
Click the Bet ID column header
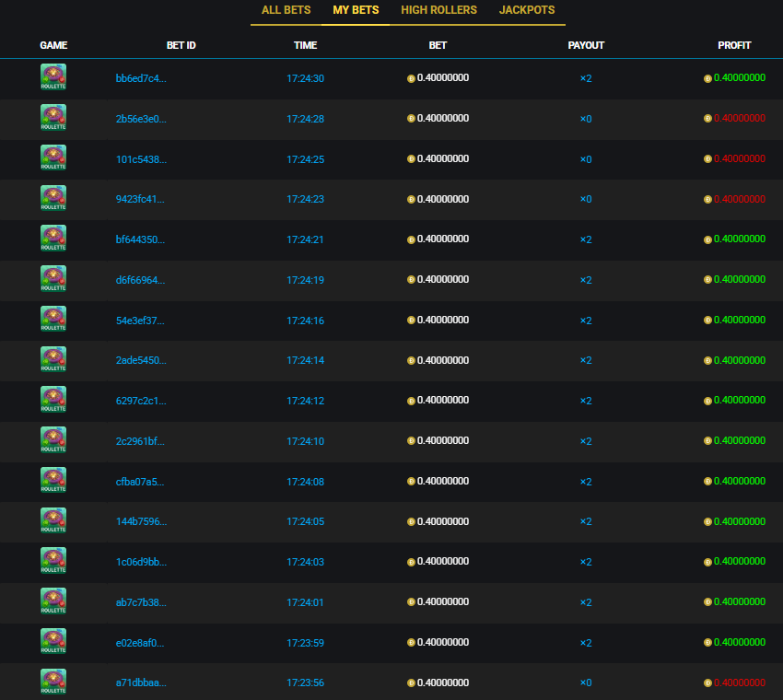click(181, 45)
